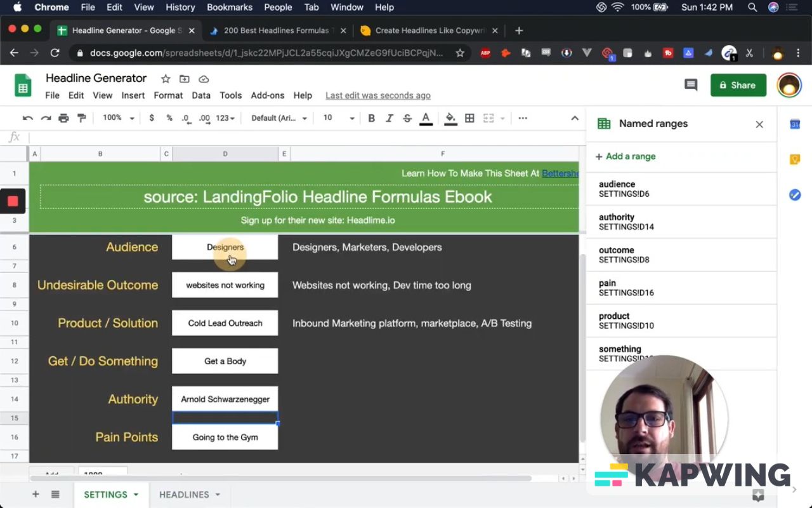812x508 pixels.
Task: Switch to '200 Best Headlines Formulas' tab
Action: tap(277, 30)
